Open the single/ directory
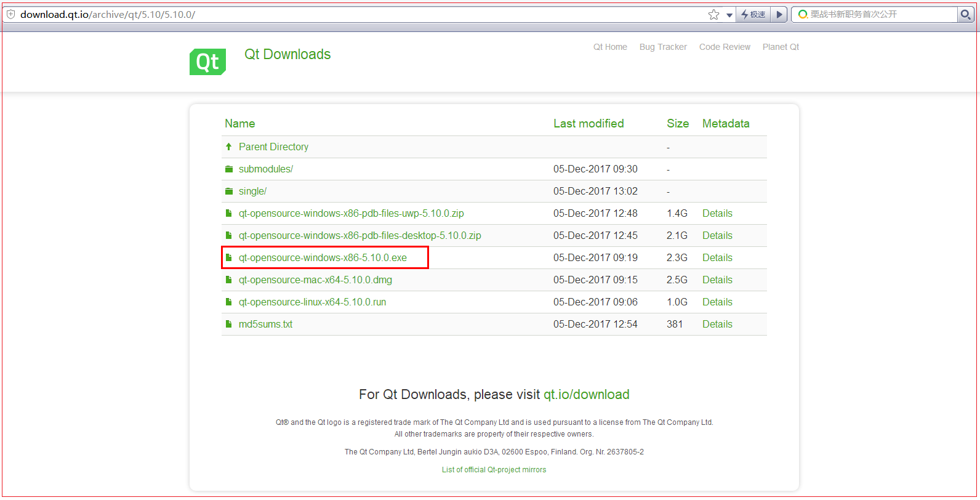The height and width of the screenshot is (500, 980). [252, 191]
